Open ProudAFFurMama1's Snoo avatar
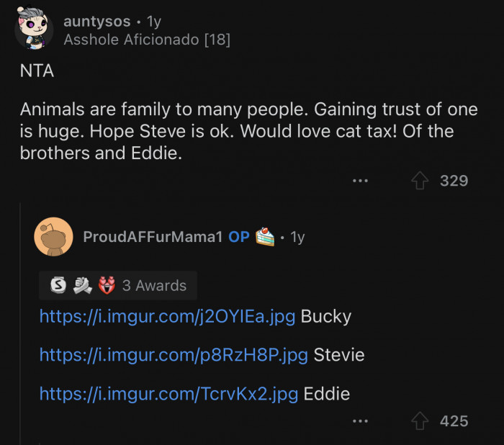This screenshot has width=504, height=445. (x=53, y=236)
